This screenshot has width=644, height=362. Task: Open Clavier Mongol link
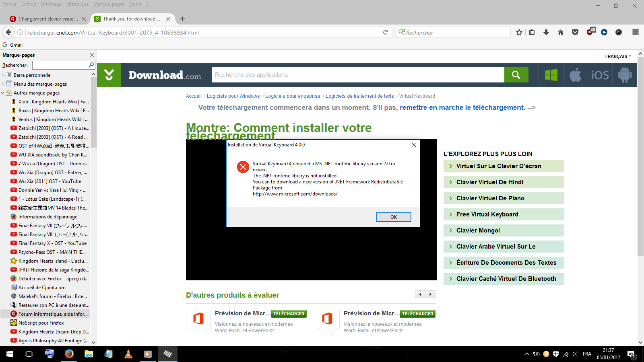tap(504, 230)
